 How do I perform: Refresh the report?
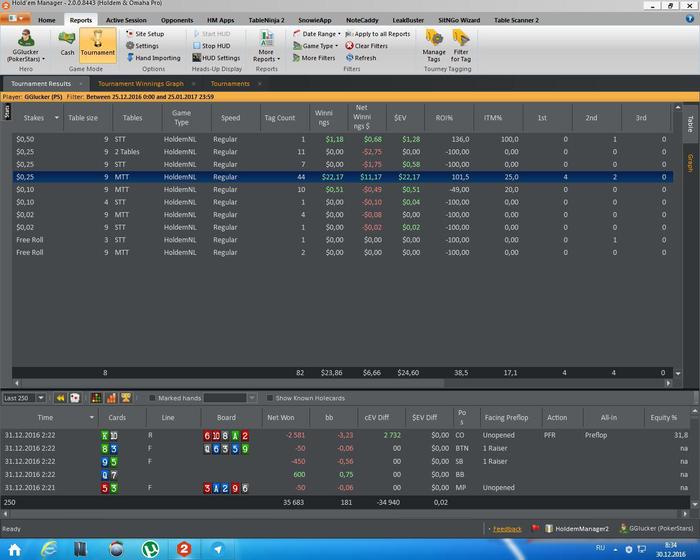click(x=361, y=58)
